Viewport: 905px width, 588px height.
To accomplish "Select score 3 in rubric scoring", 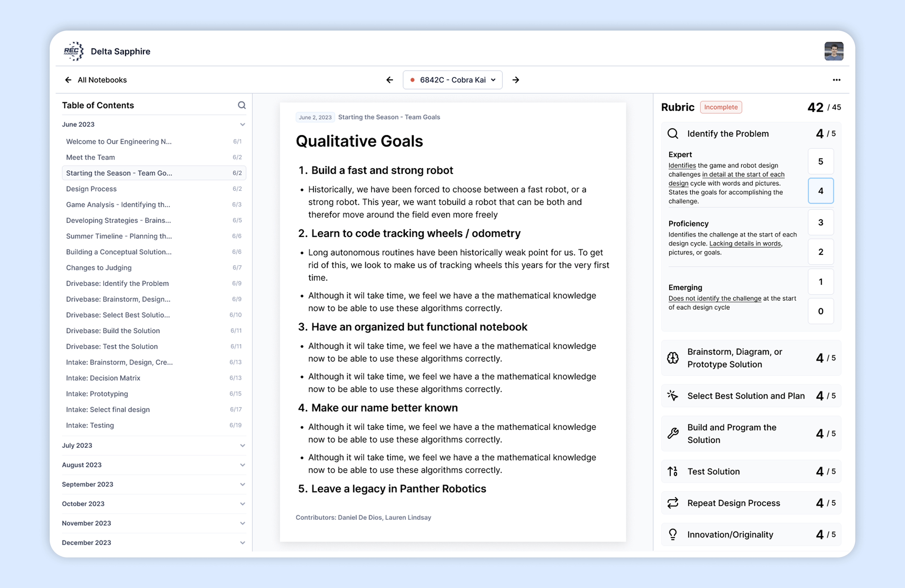I will click(x=820, y=222).
